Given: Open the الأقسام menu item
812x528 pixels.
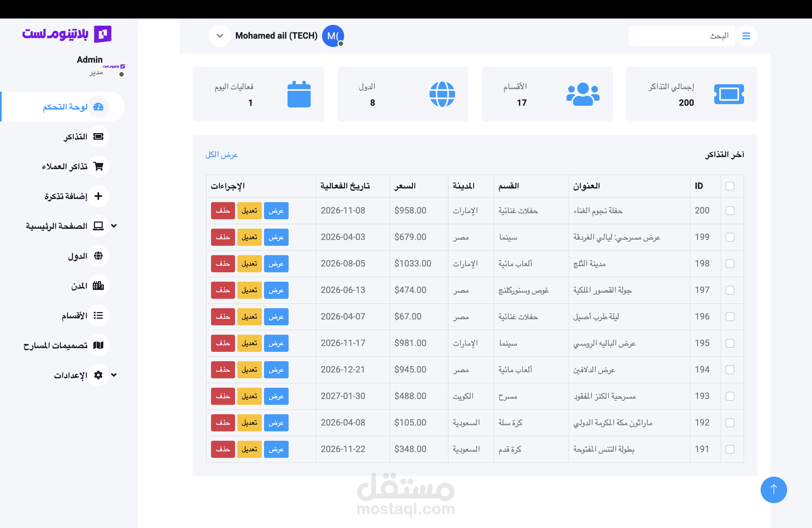Looking at the screenshot, I should (x=74, y=316).
